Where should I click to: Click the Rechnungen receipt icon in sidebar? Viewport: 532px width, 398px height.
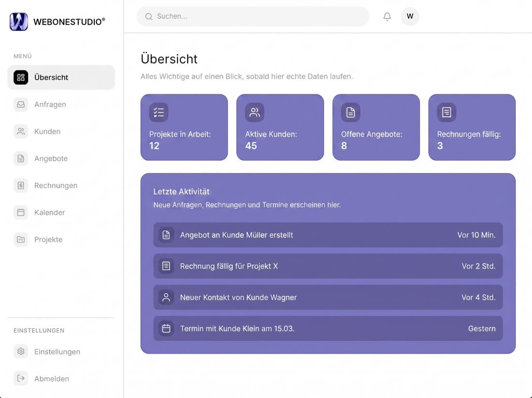click(21, 185)
